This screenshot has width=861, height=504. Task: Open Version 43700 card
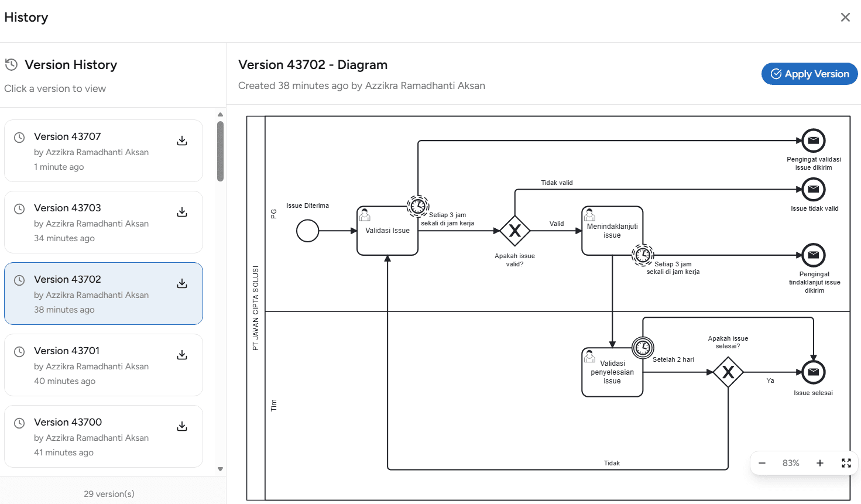[x=104, y=437]
